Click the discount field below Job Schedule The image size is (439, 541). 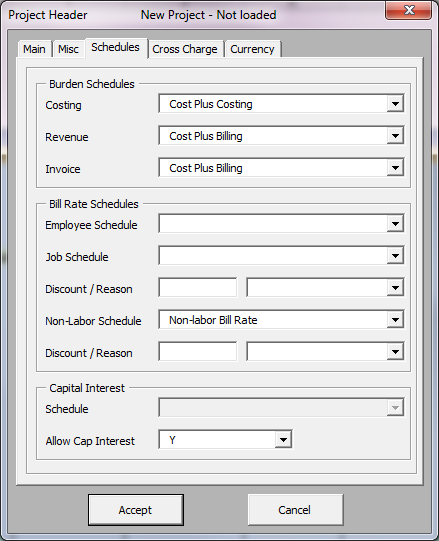pos(198,287)
